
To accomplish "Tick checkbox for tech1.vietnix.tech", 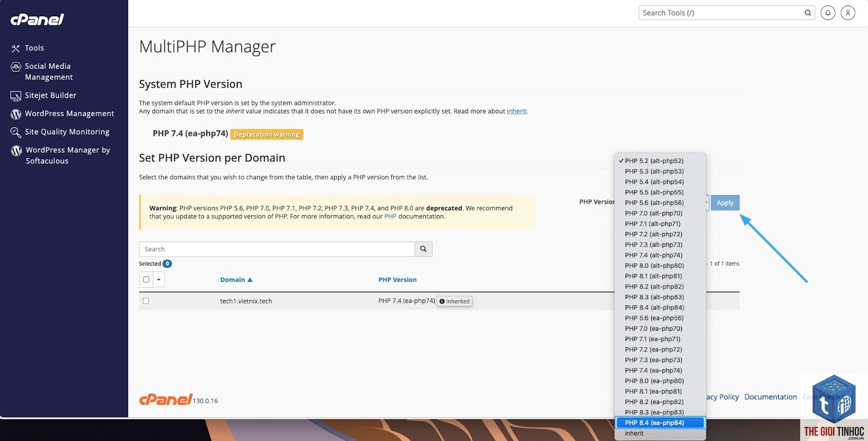I will [x=145, y=301].
